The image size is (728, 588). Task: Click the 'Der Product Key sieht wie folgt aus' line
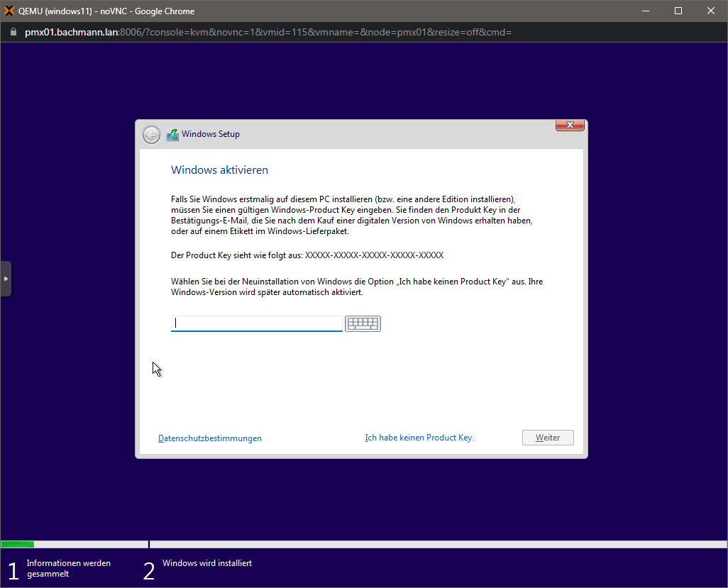307,255
